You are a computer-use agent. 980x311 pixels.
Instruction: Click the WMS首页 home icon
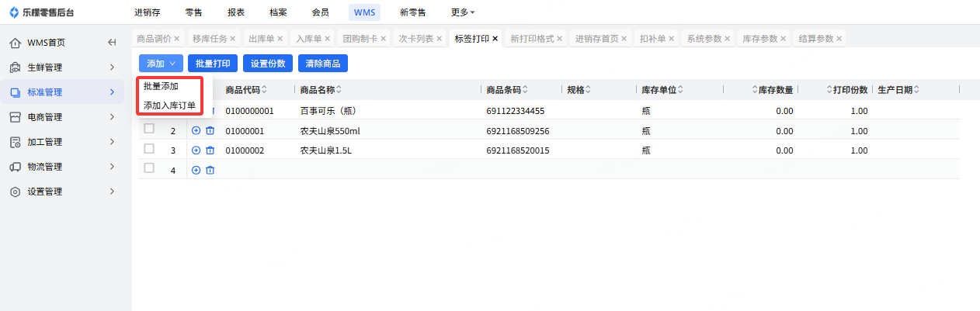pos(15,43)
